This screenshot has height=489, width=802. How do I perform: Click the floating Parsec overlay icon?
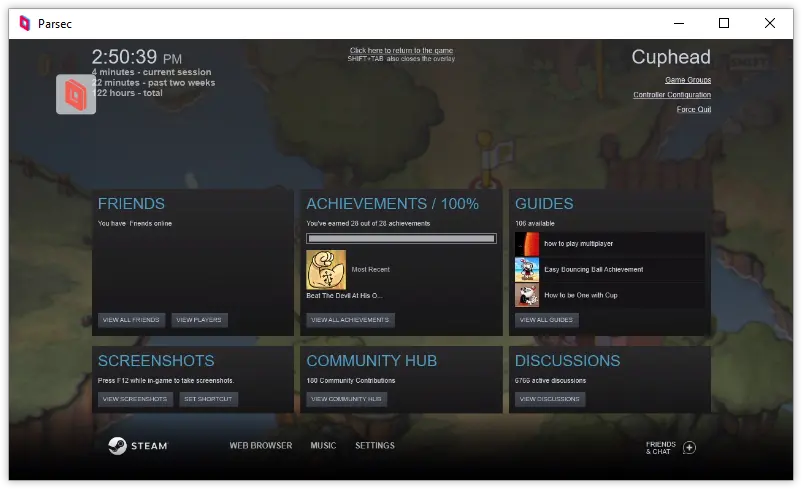click(76, 94)
